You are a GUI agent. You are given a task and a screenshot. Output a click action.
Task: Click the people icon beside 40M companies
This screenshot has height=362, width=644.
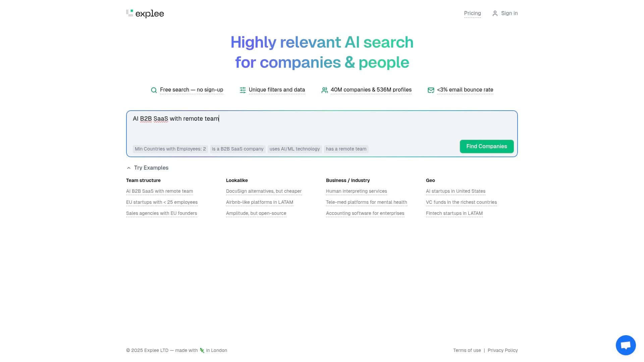click(325, 90)
